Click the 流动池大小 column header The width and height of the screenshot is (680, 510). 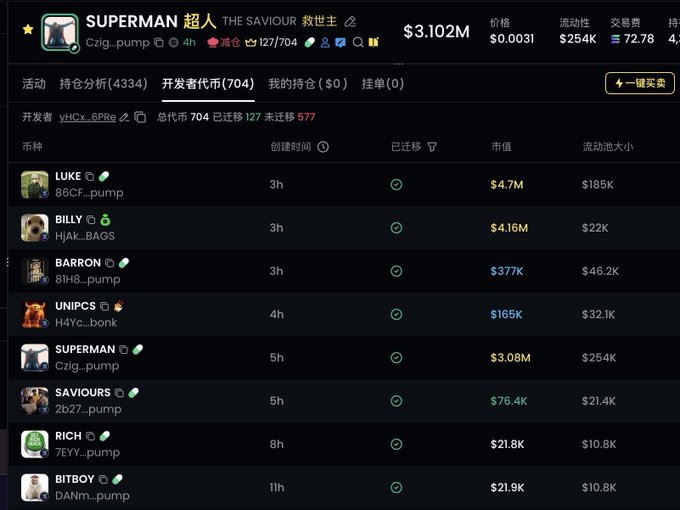(608, 147)
